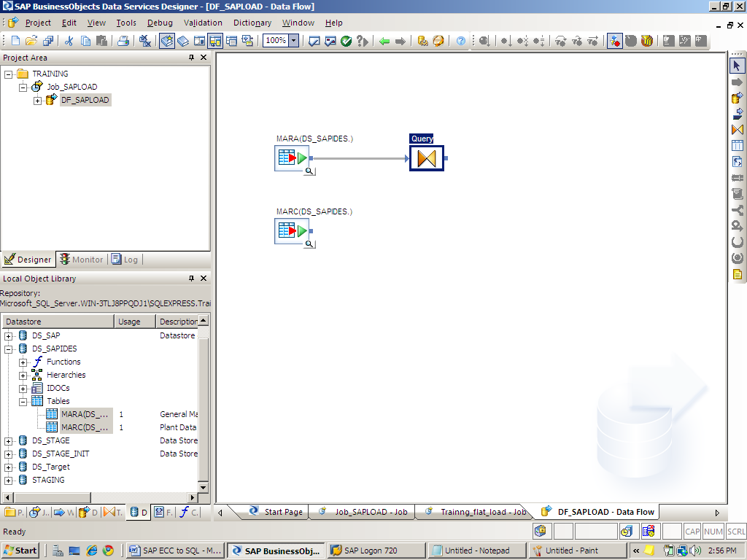This screenshot has height=560, width=747.
Task: Click the Save All toolbar icon
Action: coord(47,41)
